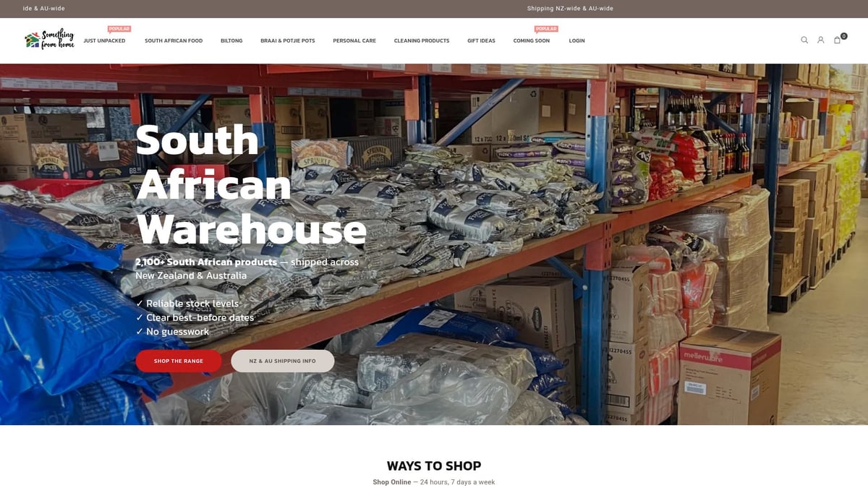Open the Just Unpacked menu
Screen dimensions: 868x488
coord(104,40)
